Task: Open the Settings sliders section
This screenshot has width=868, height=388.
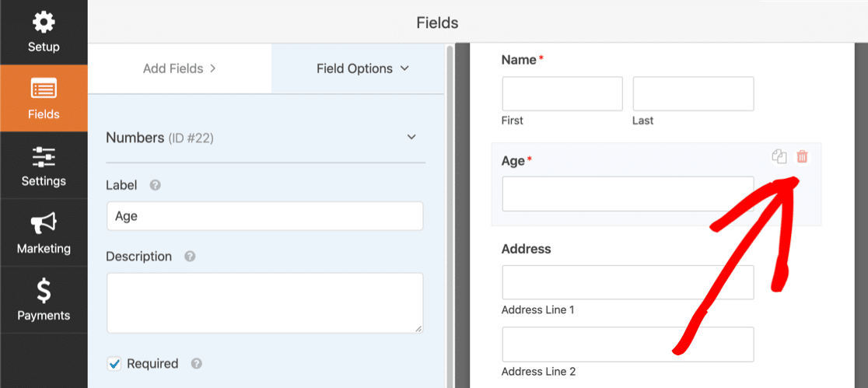Action: [44, 166]
